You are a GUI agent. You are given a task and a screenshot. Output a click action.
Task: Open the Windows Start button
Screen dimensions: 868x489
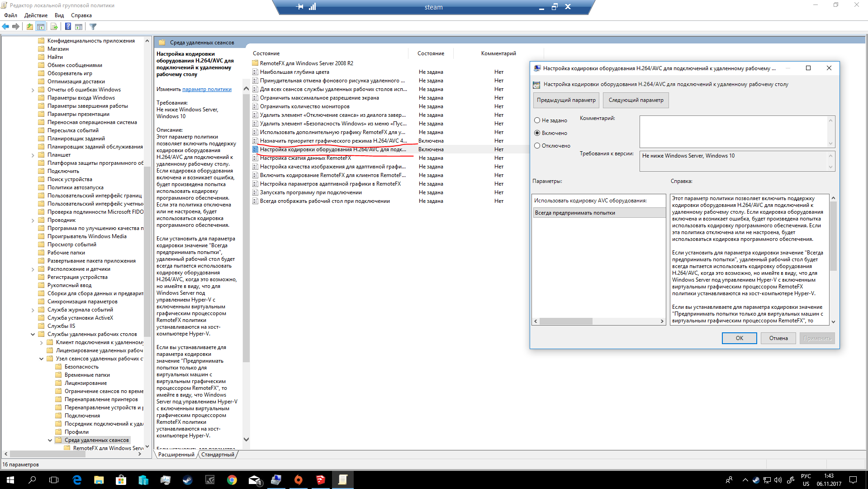tap(10, 480)
